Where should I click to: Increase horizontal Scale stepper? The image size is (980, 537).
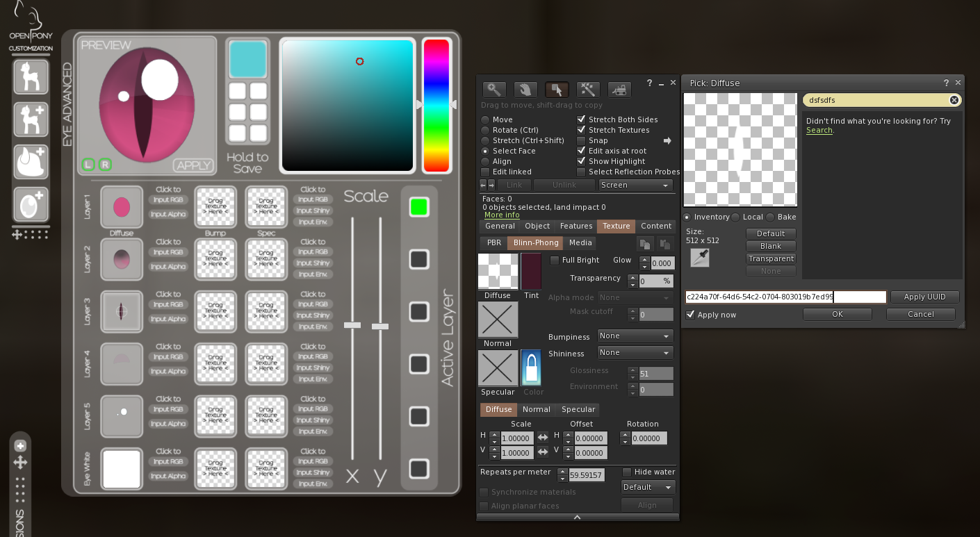click(494, 435)
